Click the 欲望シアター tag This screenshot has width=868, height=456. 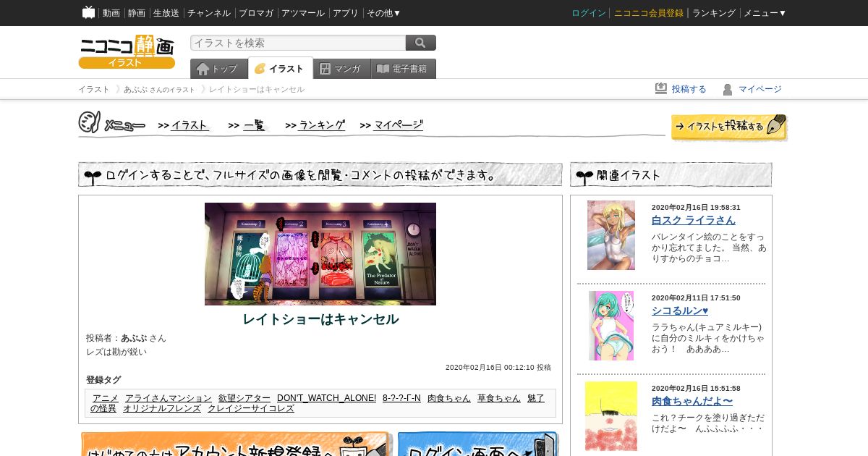point(244,398)
